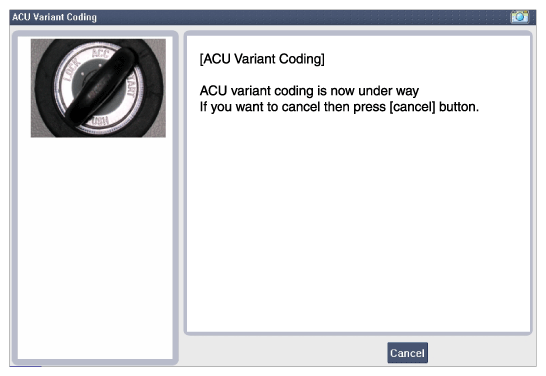Click the word 'button.' ending the message
Screen dimensions: 546x376
point(459,107)
